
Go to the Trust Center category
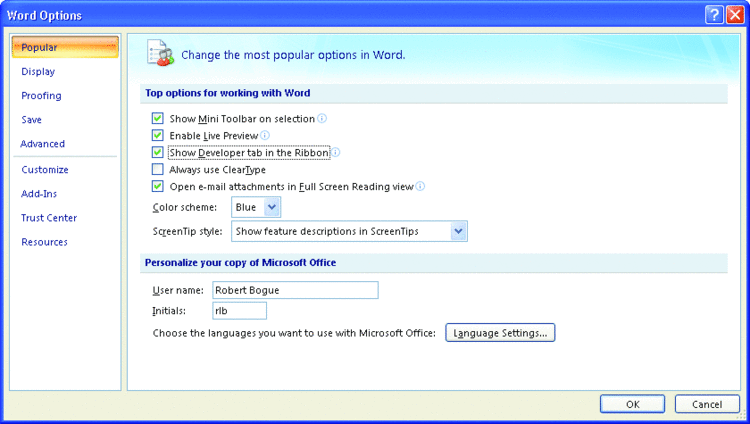(49, 218)
